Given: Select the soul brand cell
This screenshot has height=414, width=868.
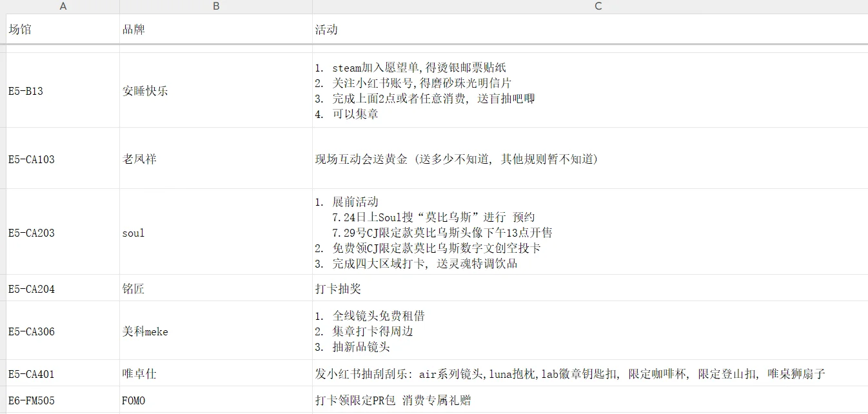Looking at the screenshot, I should click(216, 232).
